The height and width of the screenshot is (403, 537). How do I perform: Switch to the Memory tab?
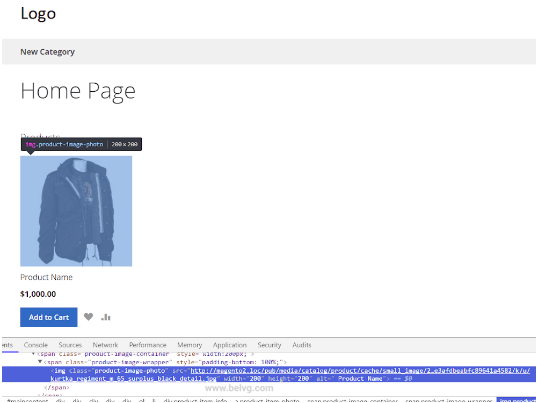[x=189, y=345]
